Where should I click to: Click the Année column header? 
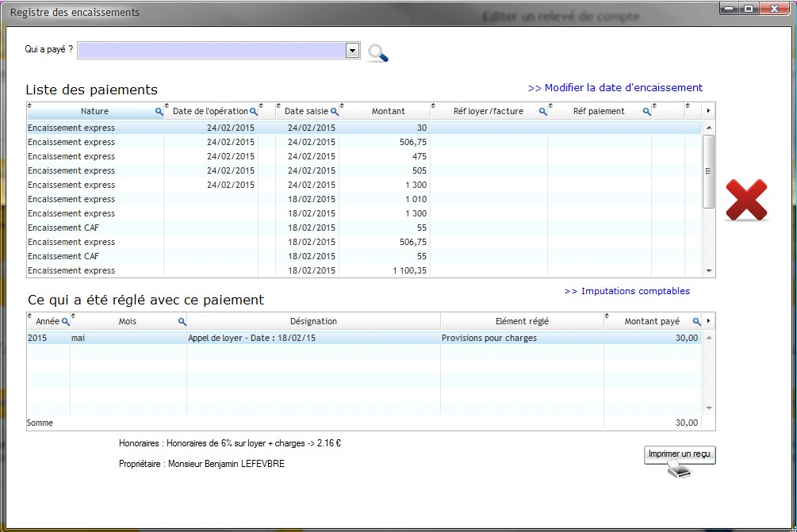[48, 322]
